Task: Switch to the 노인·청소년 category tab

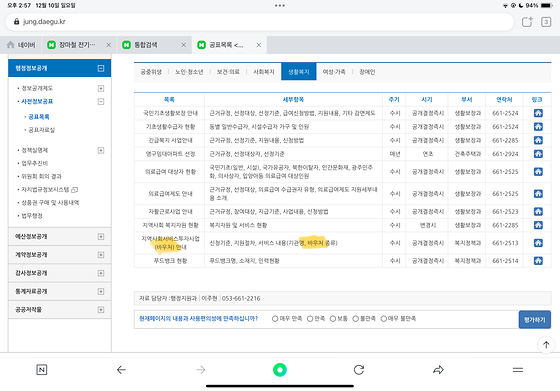Action: click(189, 72)
